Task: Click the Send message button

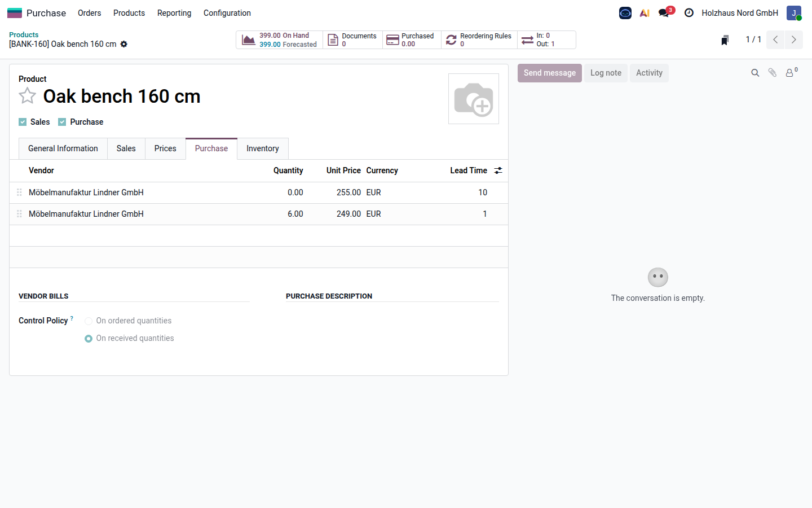Action: pos(550,73)
